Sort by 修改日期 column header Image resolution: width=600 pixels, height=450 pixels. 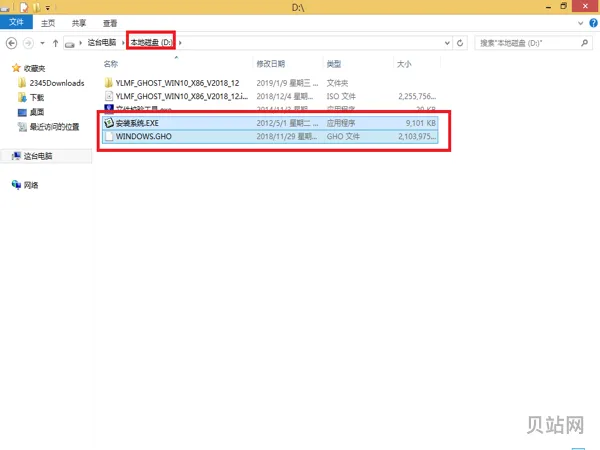tap(271, 64)
